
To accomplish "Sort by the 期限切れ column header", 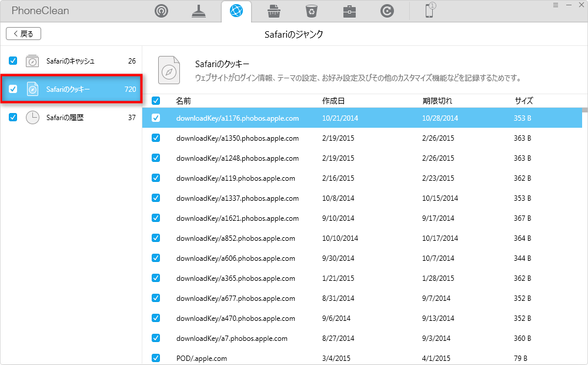I will click(437, 101).
